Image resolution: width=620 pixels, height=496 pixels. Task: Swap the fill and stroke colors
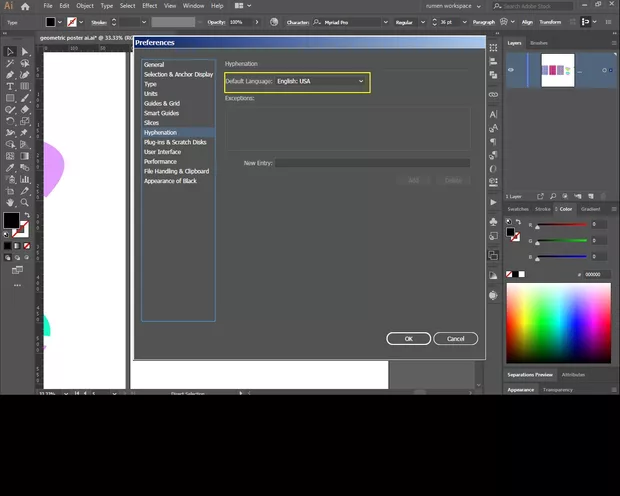point(27,215)
